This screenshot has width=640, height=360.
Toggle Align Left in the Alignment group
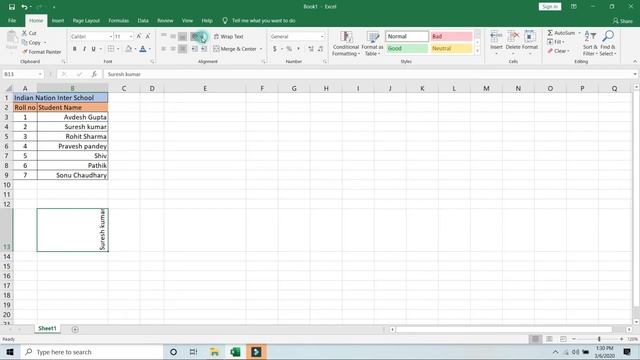164,49
